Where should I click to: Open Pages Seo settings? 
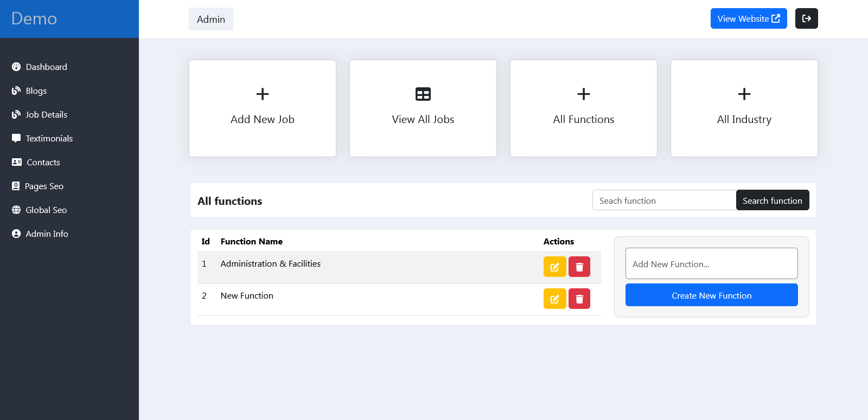click(x=44, y=186)
